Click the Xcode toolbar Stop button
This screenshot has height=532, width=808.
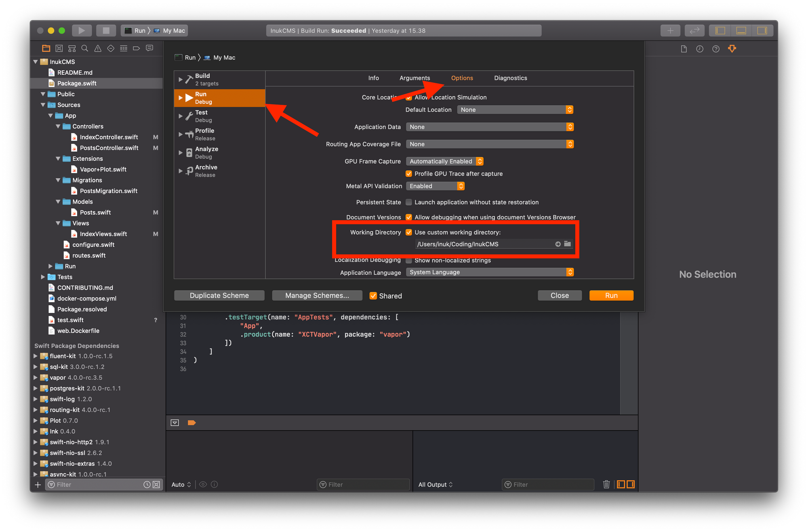coord(106,31)
